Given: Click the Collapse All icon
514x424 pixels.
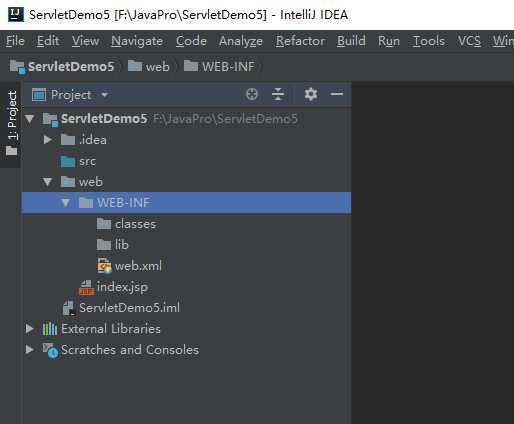Looking at the screenshot, I should (x=278, y=94).
